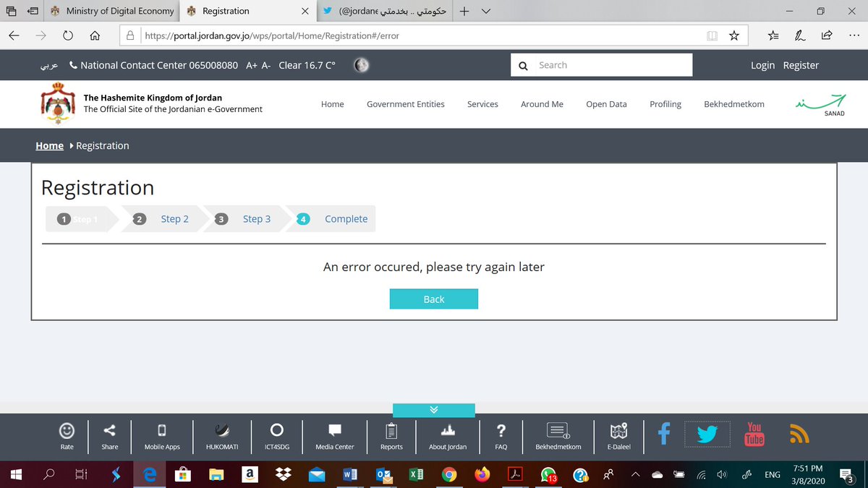
Task: Open the Bekhedmetkom top menu item
Action: [x=734, y=104]
